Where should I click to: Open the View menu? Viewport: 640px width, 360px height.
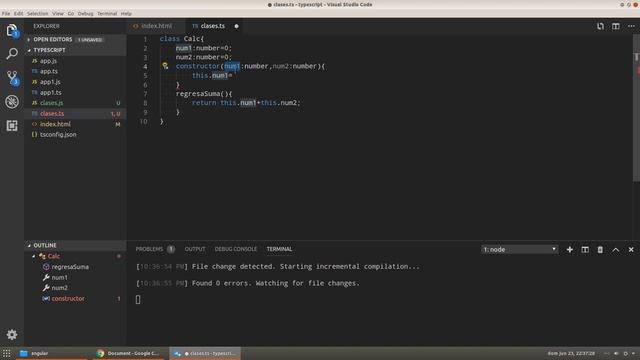point(58,13)
